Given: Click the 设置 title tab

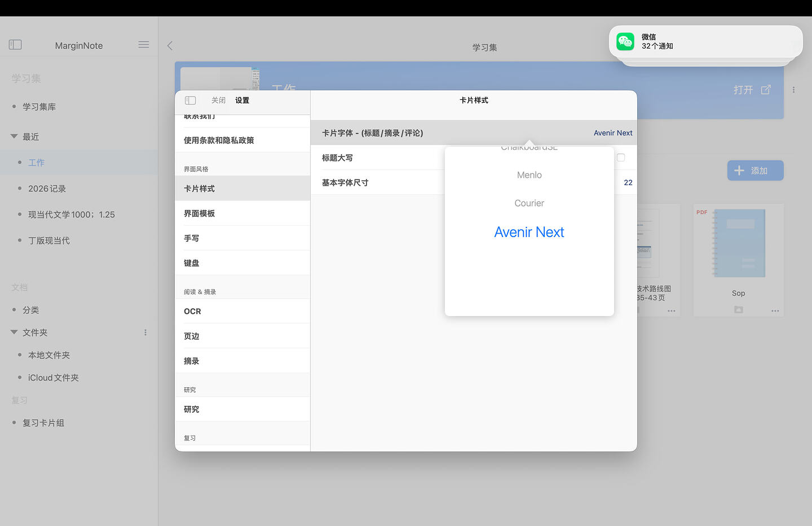Looking at the screenshot, I should click(242, 100).
